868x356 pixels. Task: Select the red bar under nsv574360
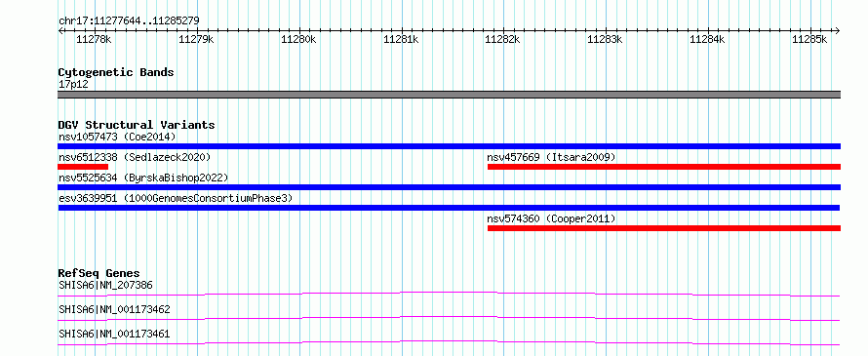pos(664,228)
